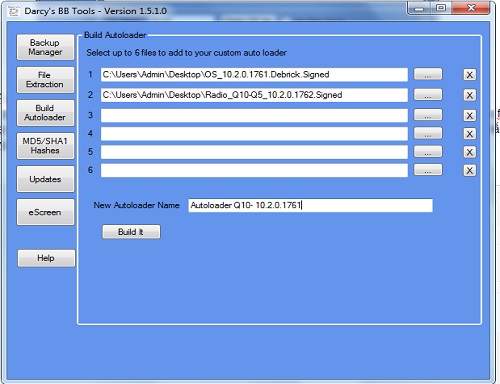
Task: Click the Radio_Q10-Q5 path field
Action: pos(254,95)
